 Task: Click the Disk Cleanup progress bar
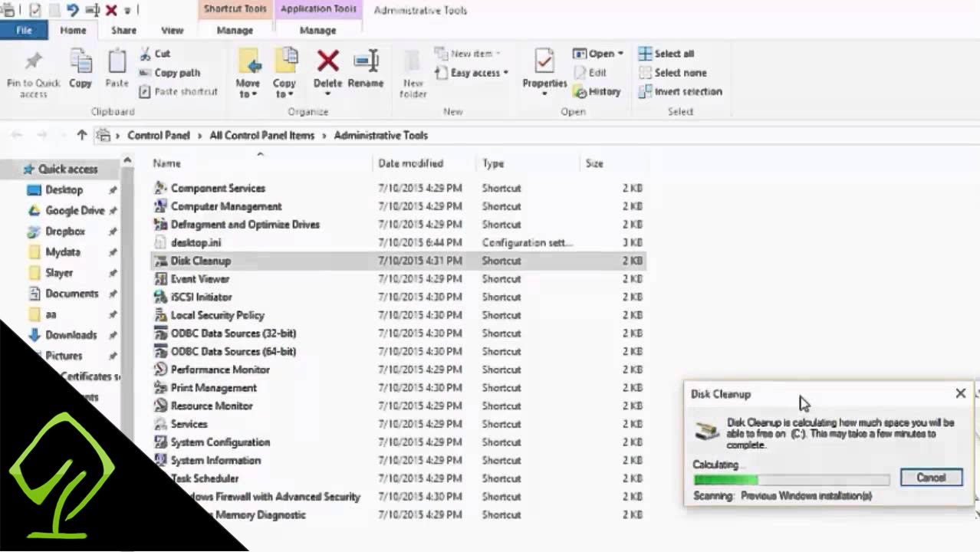(791, 480)
